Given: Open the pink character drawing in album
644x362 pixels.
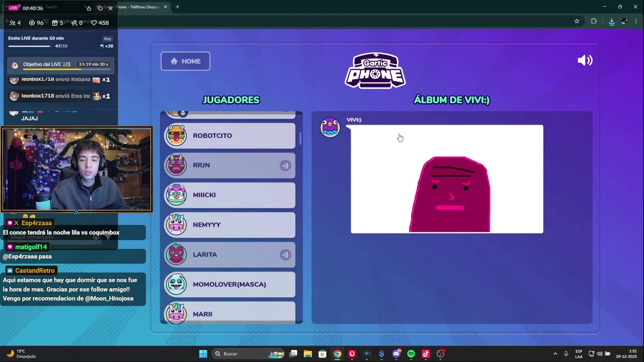Looking at the screenshot, I should tap(447, 179).
